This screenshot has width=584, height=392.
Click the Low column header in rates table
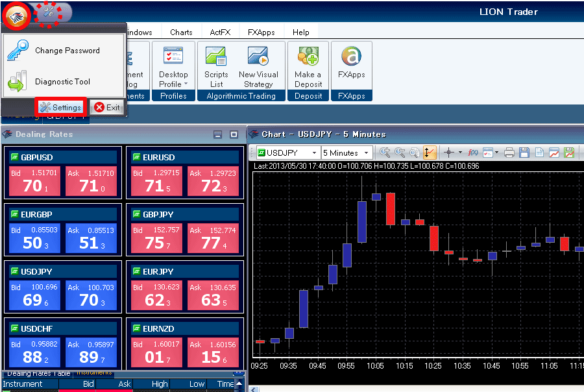[188, 384]
